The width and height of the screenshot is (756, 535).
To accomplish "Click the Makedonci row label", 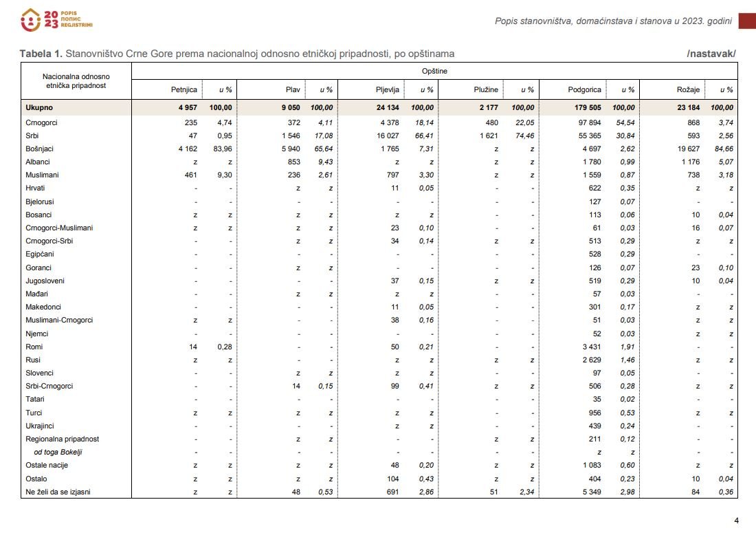I will pyautogui.click(x=43, y=307).
